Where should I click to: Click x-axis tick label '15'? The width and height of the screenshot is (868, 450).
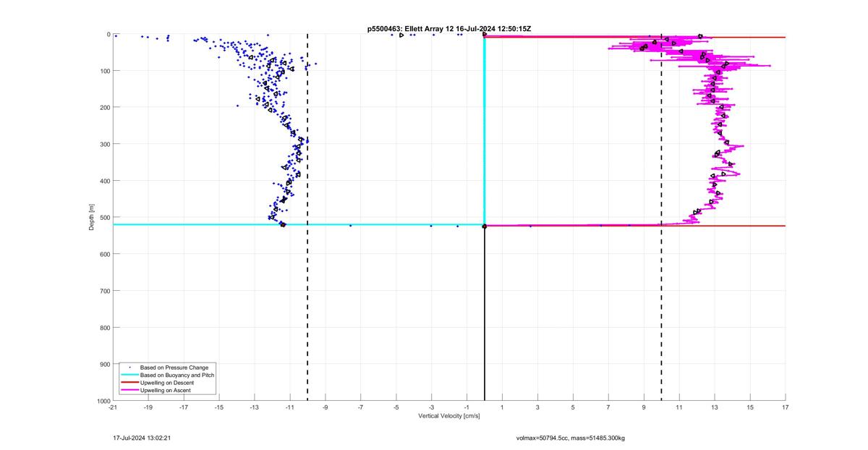pyautogui.click(x=750, y=407)
